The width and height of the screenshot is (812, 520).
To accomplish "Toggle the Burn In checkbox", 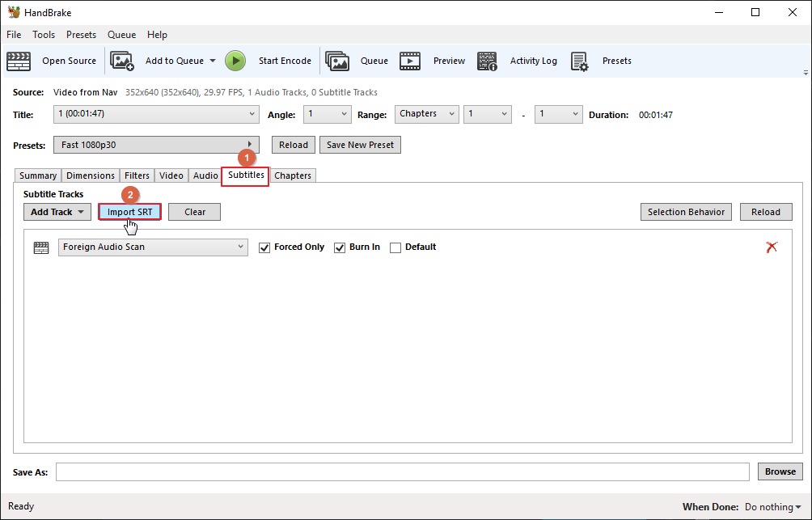I will tap(340, 247).
